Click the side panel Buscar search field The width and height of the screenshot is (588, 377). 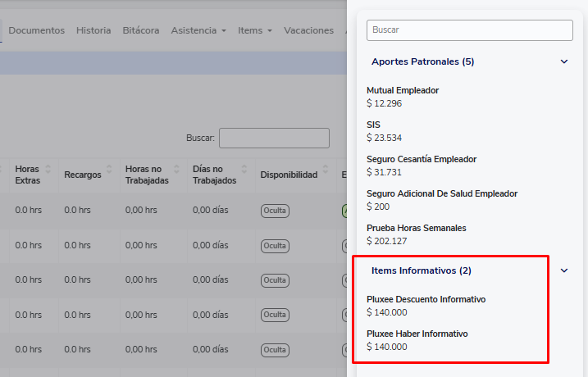pyautogui.click(x=469, y=30)
